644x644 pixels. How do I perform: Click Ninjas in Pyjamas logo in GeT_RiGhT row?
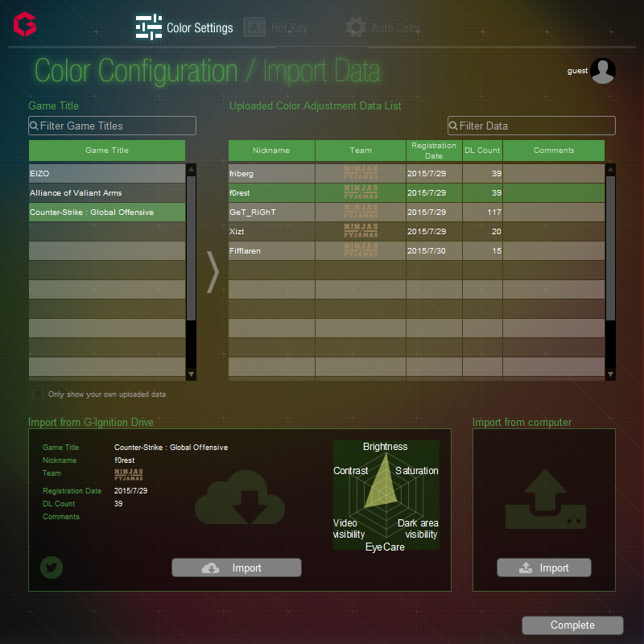(361, 212)
